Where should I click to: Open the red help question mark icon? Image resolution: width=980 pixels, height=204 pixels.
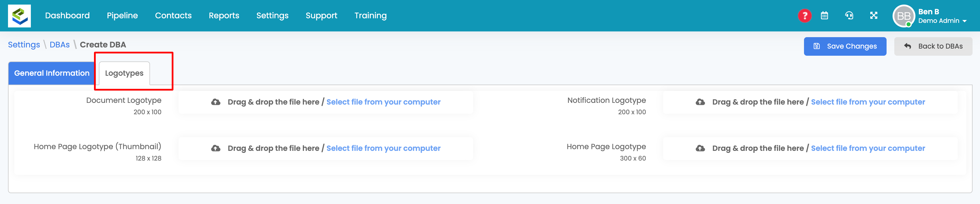coord(804,16)
